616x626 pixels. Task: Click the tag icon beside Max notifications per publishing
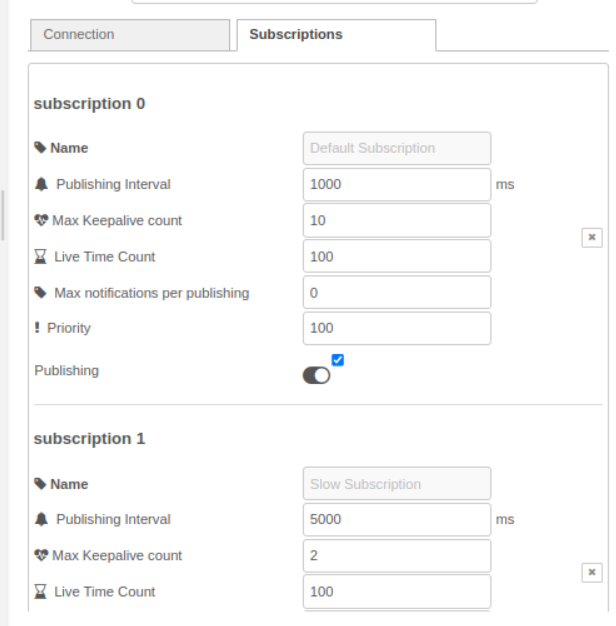point(40,292)
